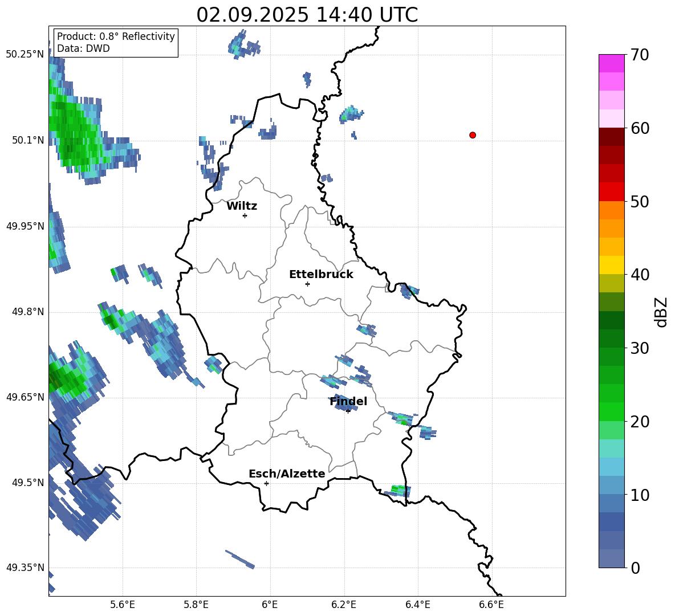675x616 pixels.
Task: Click the Ettelbruck city label
Action: [x=321, y=275]
